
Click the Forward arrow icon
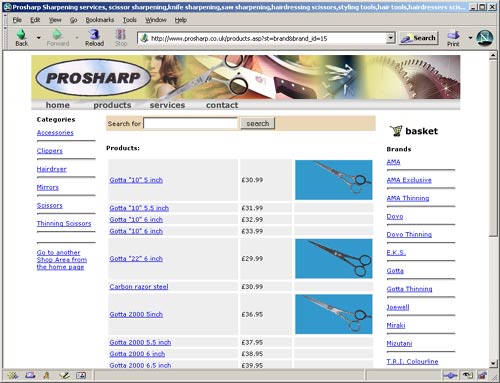pos(57,34)
